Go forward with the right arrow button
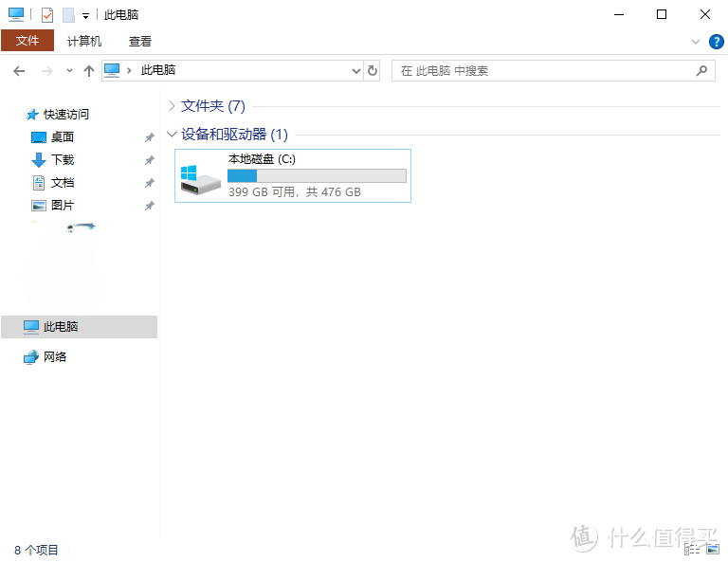The height and width of the screenshot is (562, 728). point(46,71)
